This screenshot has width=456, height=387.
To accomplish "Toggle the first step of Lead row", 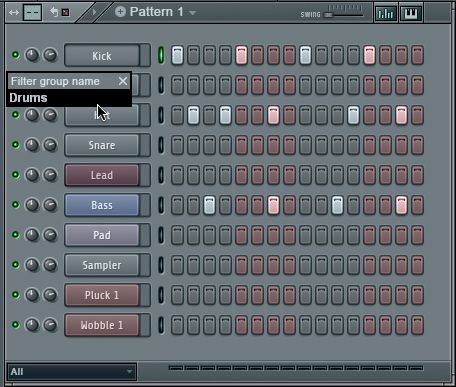I will [177, 175].
